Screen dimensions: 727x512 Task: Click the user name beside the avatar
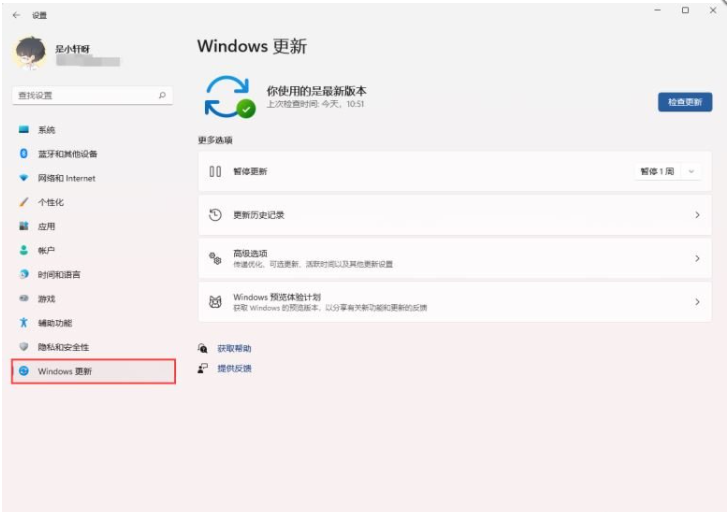(72, 49)
